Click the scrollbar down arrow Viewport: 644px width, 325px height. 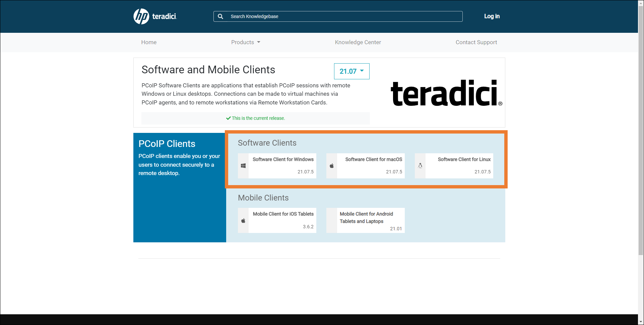[x=641, y=322]
